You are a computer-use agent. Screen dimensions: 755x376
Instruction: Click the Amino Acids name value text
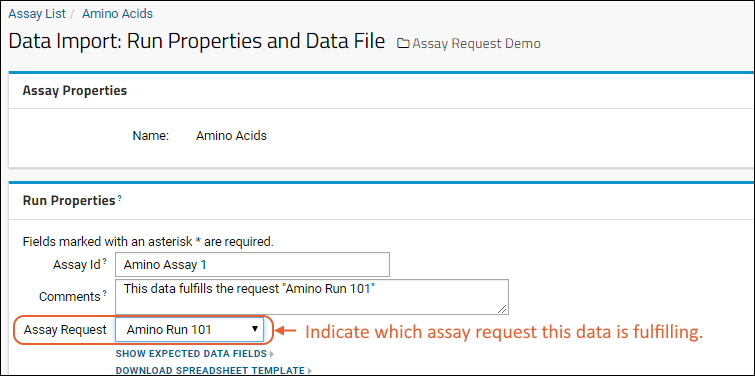click(x=231, y=136)
